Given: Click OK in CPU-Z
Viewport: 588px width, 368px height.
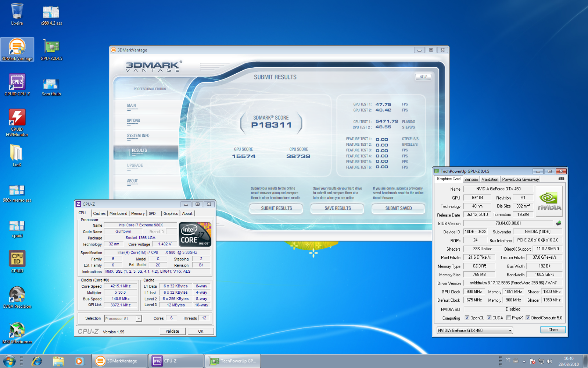Looking at the screenshot, I should pos(201,331).
